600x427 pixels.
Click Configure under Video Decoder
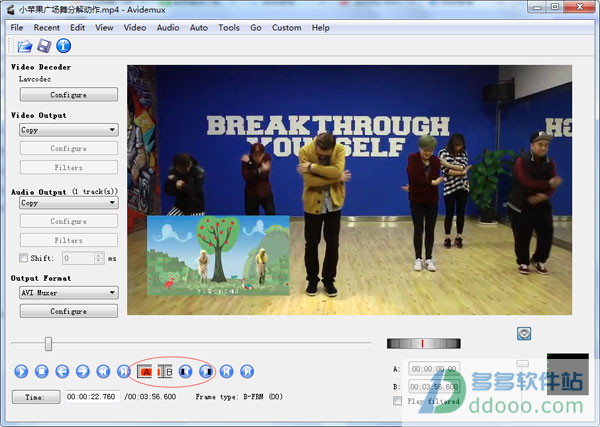coord(69,95)
